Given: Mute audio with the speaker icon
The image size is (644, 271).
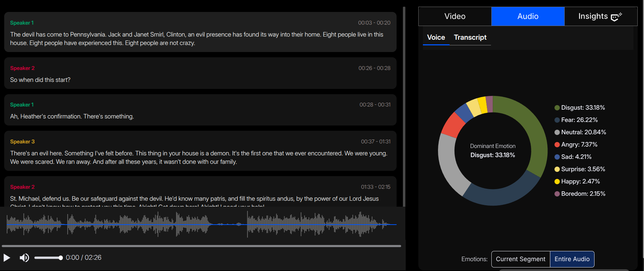Looking at the screenshot, I should [x=24, y=258].
